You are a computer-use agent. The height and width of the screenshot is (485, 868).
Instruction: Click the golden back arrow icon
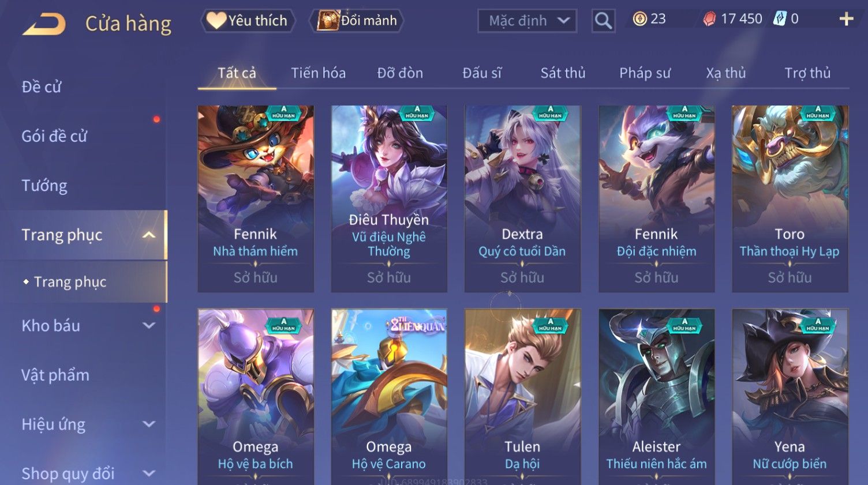pos(44,24)
